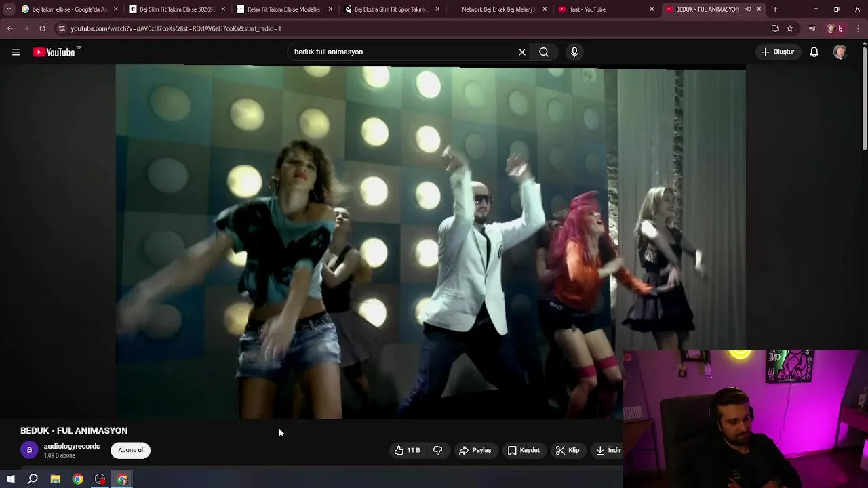This screenshot has width=868, height=488.
Task: Click the İndir download button
Action: (x=608, y=450)
